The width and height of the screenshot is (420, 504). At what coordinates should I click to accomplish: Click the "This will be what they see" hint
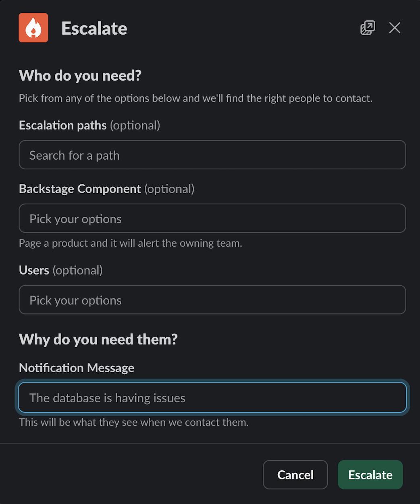pos(134,422)
